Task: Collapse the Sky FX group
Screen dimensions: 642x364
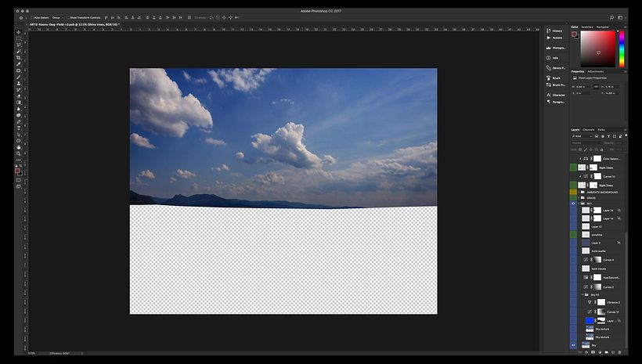Action: coord(582,294)
